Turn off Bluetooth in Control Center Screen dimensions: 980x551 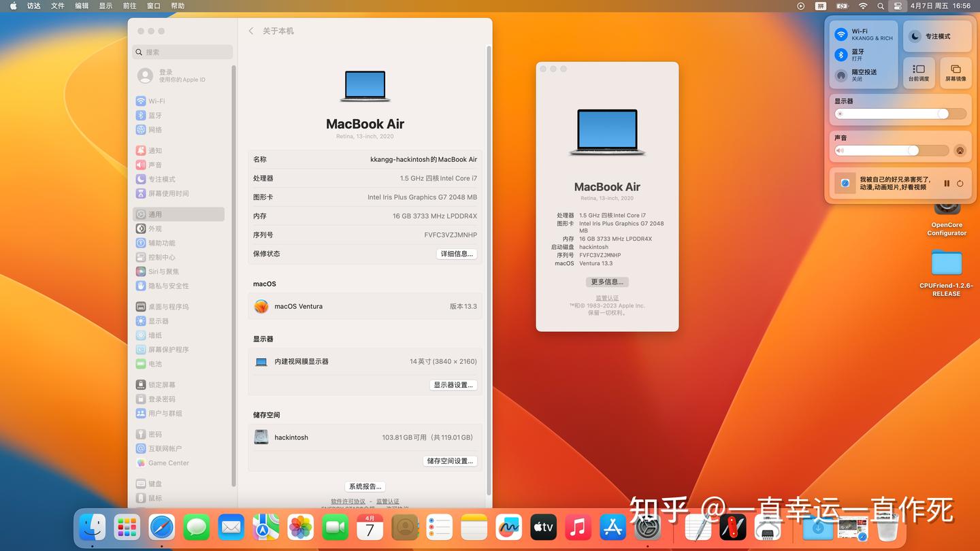coord(841,54)
